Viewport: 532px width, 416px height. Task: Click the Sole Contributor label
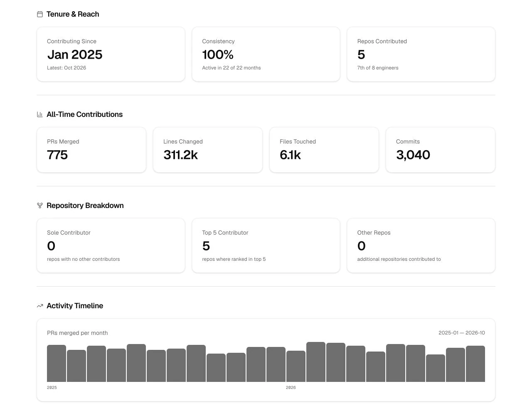click(x=69, y=233)
